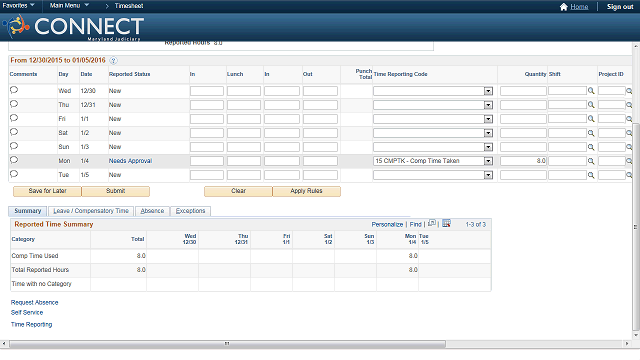Viewport: 640px width, 360px height.
Task: Open comment bubble for Tue 1/5 row
Action: click(14, 174)
